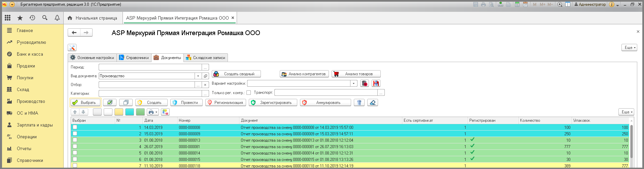Click the load settings icon next to Вариант настройки
644x169 pixels.
pos(365,83)
